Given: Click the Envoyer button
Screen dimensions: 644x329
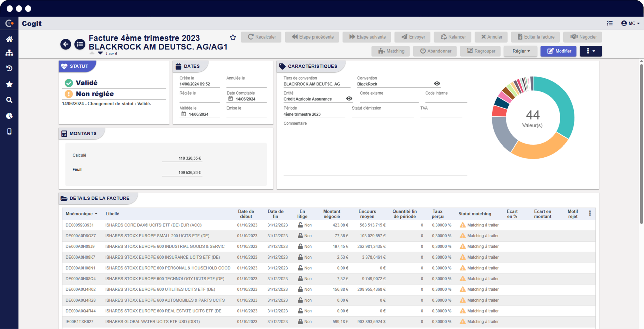Looking at the screenshot, I should pos(413,37).
